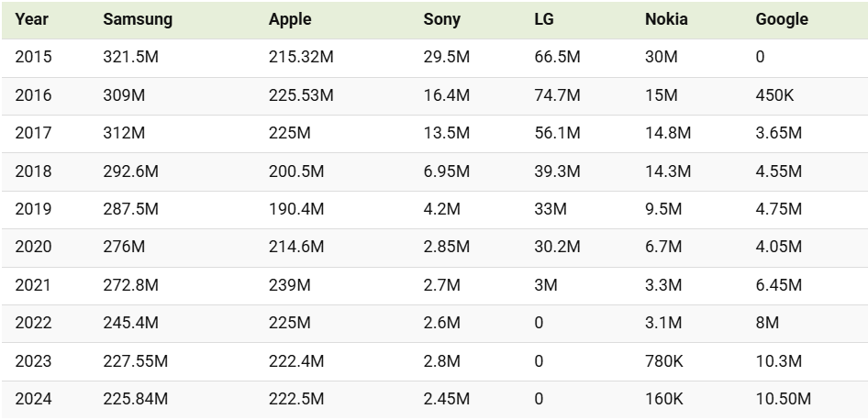Select the 2024 year cell
Viewport: 868px width, 420px height.
(x=33, y=399)
